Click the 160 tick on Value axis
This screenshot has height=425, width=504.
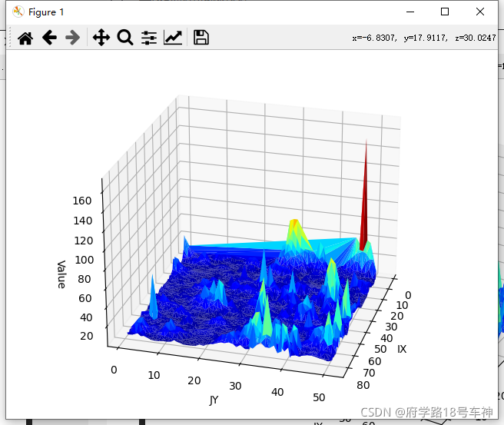coord(82,201)
